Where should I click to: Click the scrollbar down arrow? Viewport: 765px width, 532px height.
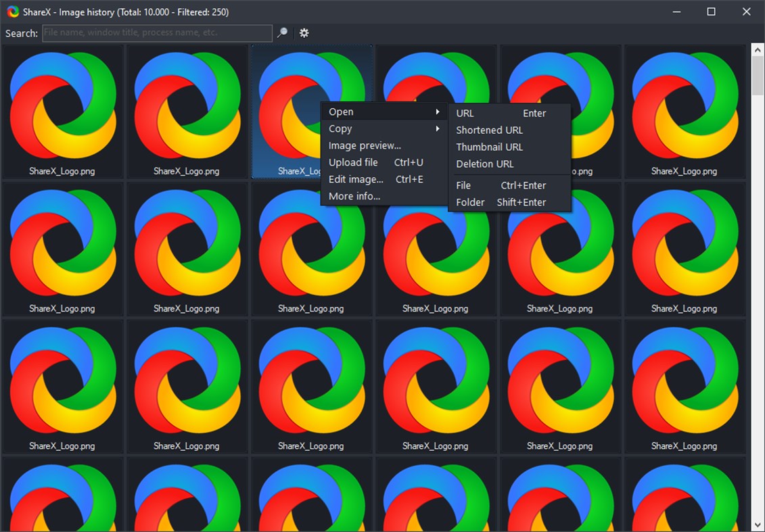click(x=756, y=524)
